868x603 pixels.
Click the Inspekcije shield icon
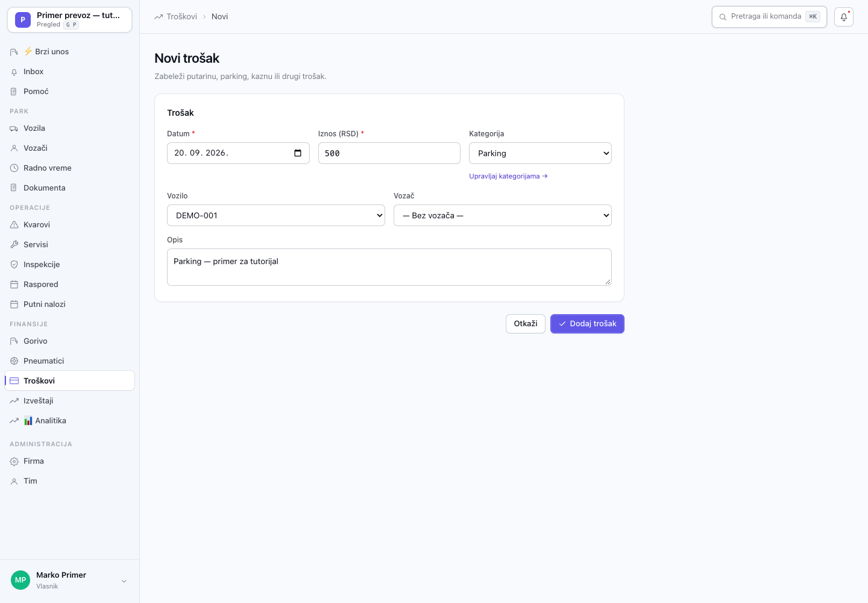pyautogui.click(x=14, y=265)
